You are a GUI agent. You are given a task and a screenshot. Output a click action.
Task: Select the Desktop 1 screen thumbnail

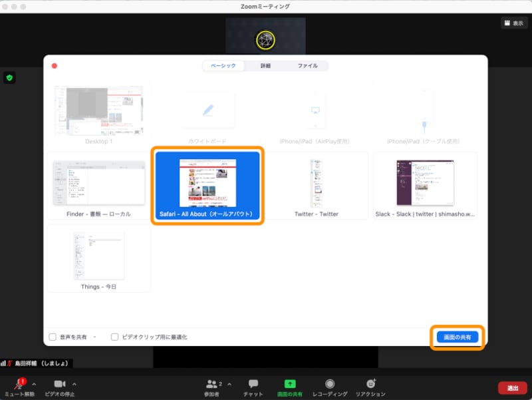[x=98, y=110]
